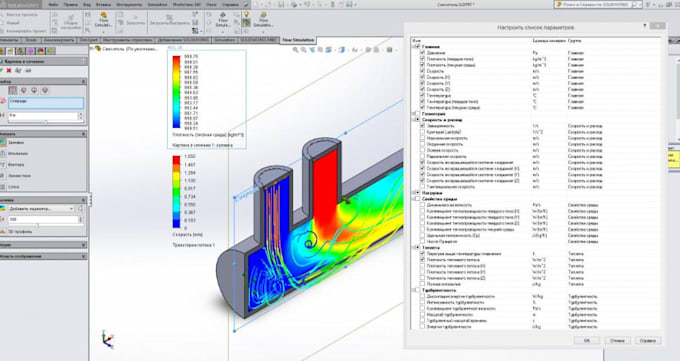Select second section plane type icon
Screen dimensions: 680x361
(x=23, y=90)
